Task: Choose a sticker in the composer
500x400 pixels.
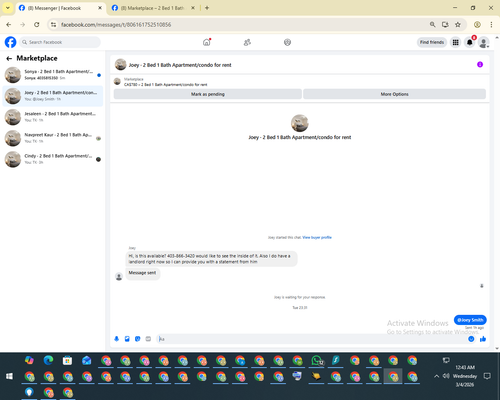Action: click(138, 339)
